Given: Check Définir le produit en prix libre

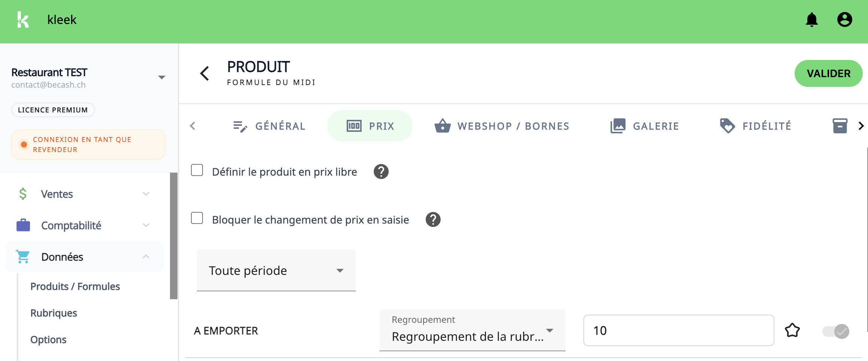Looking at the screenshot, I should (x=197, y=170).
